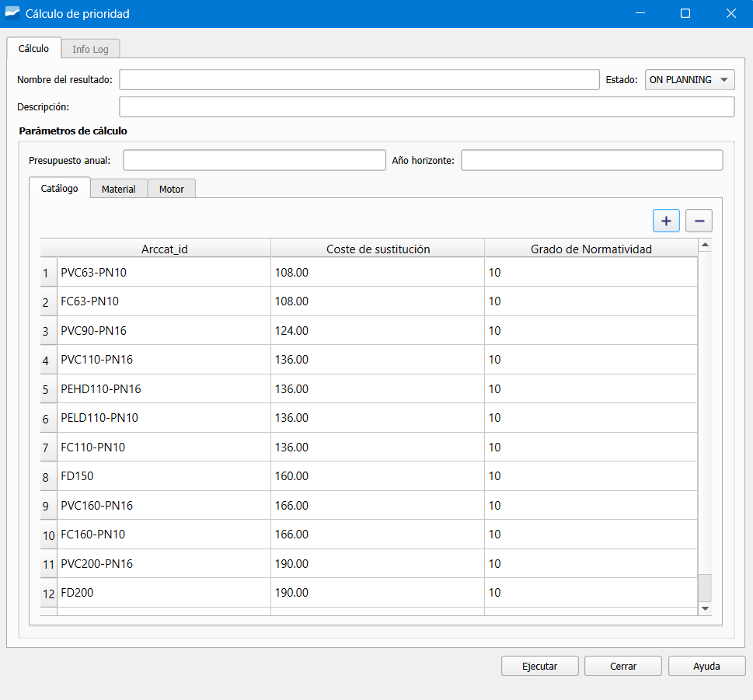Click the plus icon to add row
This screenshot has height=700, width=753.
tap(666, 221)
